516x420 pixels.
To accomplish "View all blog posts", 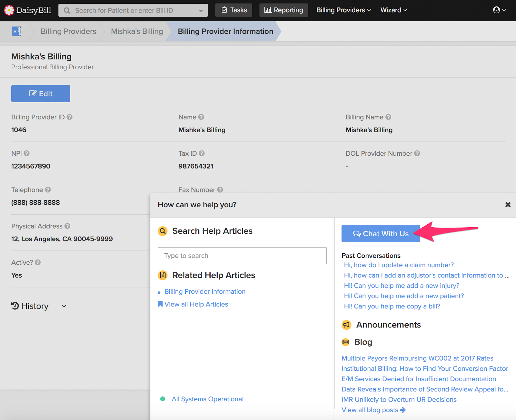I will click(x=373, y=410).
